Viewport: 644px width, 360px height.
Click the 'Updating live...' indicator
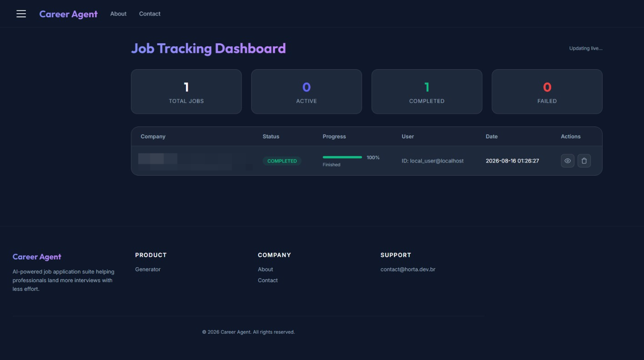point(586,48)
